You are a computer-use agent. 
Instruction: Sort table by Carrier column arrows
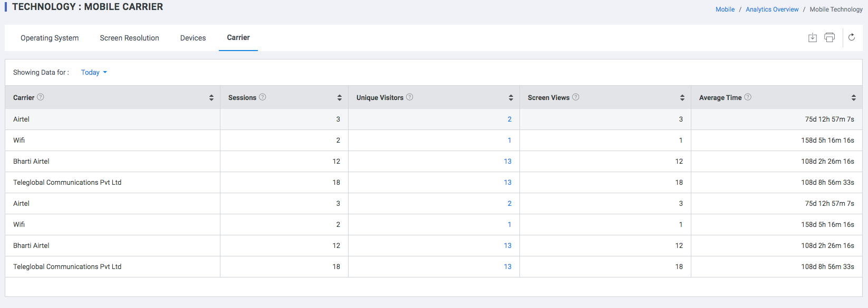point(211,98)
